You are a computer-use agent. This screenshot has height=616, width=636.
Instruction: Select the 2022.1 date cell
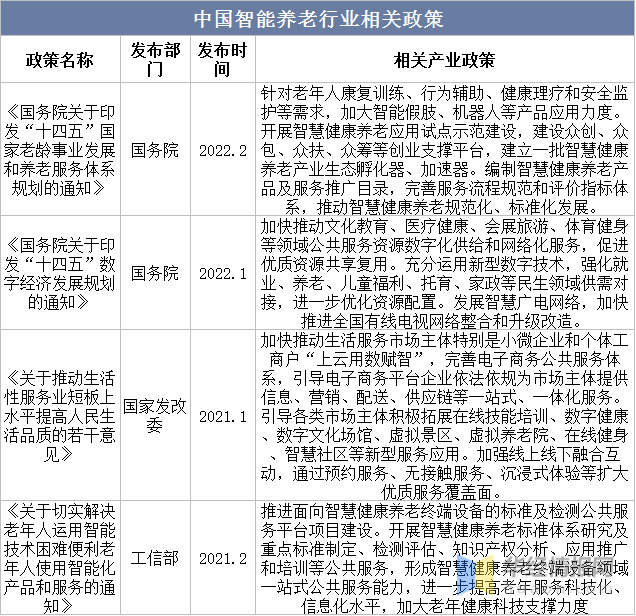[x=220, y=272]
